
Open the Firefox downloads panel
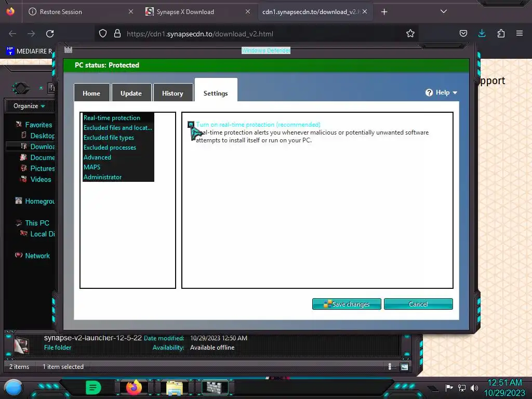click(x=482, y=33)
